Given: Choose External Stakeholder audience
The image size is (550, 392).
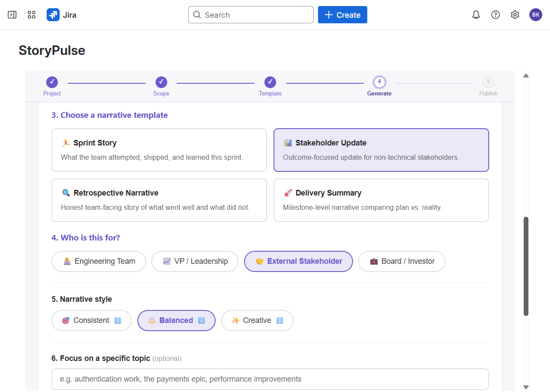Looking at the screenshot, I should [x=299, y=261].
